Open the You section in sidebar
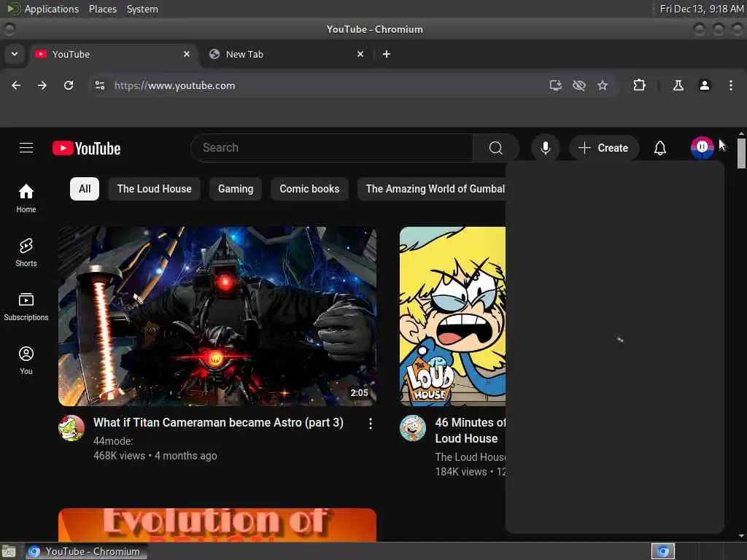The width and height of the screenshot is (747, 560). [26, 360]
